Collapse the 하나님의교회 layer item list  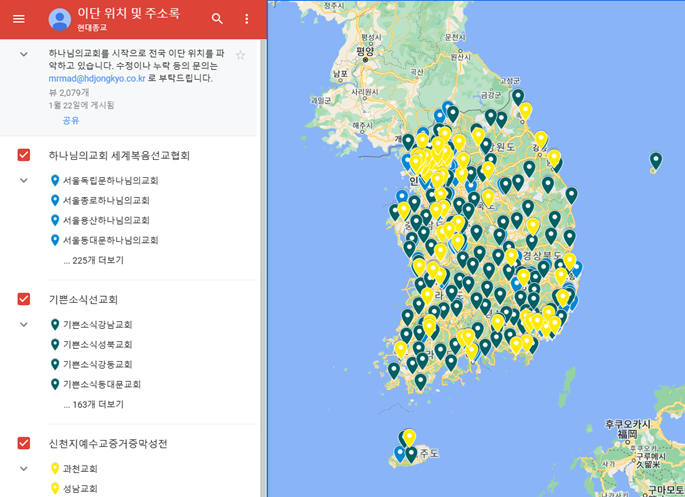[x=24, y=181]
